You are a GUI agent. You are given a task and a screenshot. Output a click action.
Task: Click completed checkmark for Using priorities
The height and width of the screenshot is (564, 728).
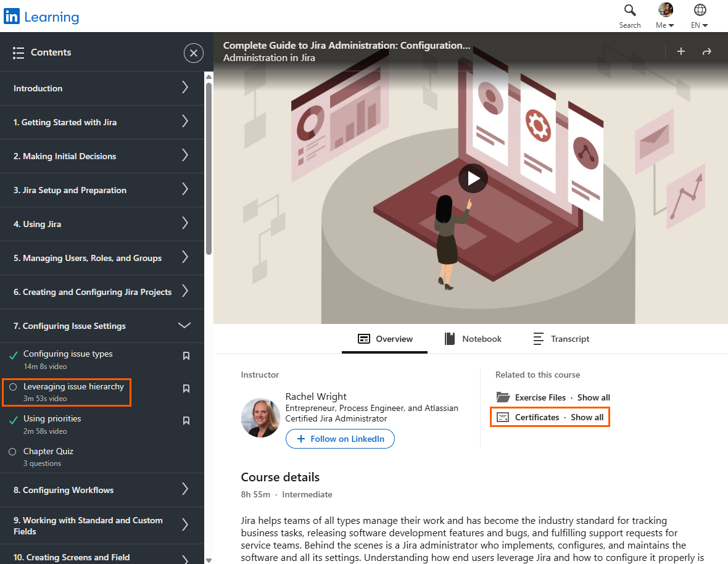(x=14, y=421)
